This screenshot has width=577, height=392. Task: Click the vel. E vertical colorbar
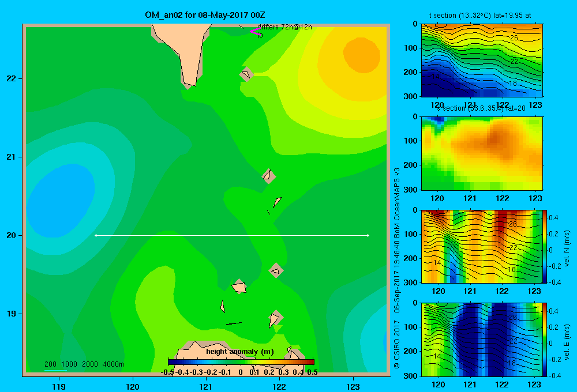[x=545, y=340]
